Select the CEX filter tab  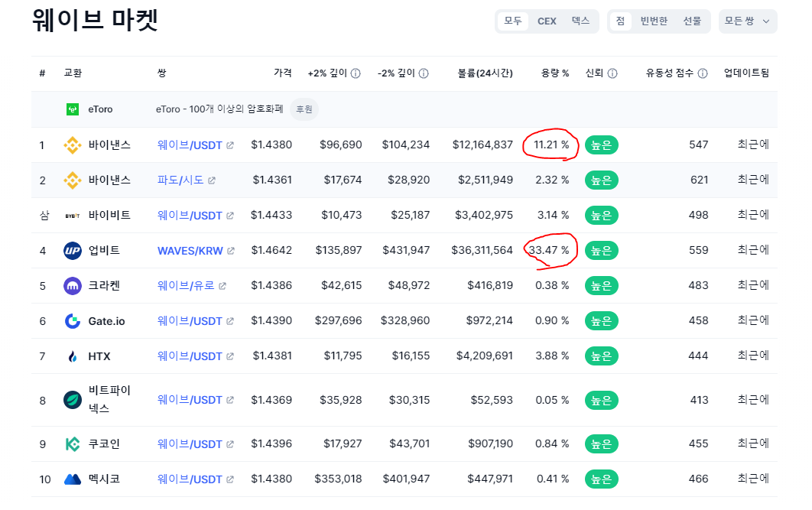tap(547, 21)
